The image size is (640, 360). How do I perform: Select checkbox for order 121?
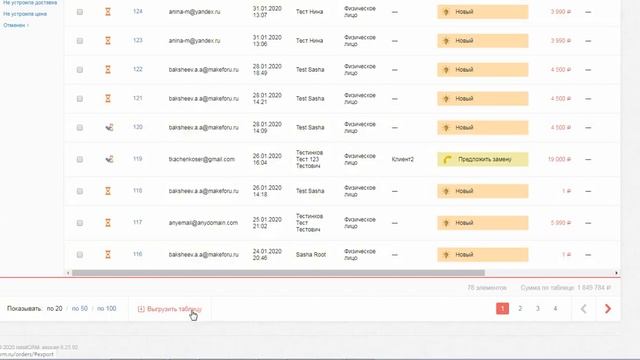80,99
